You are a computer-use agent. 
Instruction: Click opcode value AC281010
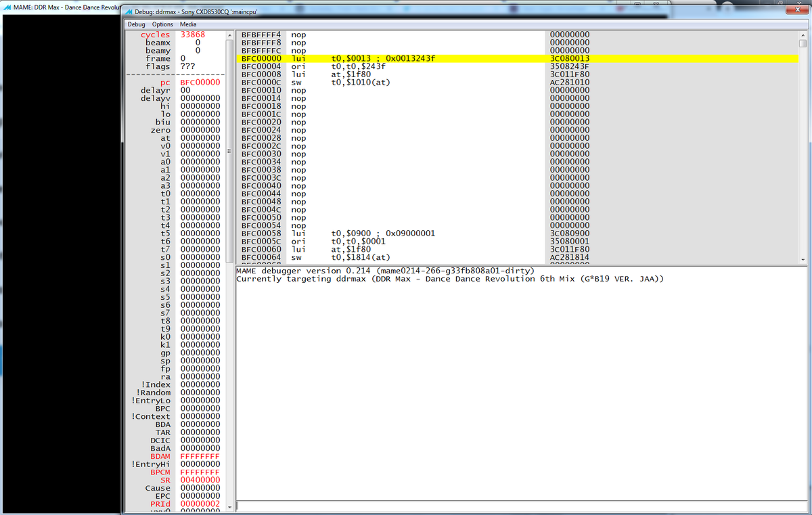click(570, 83)
